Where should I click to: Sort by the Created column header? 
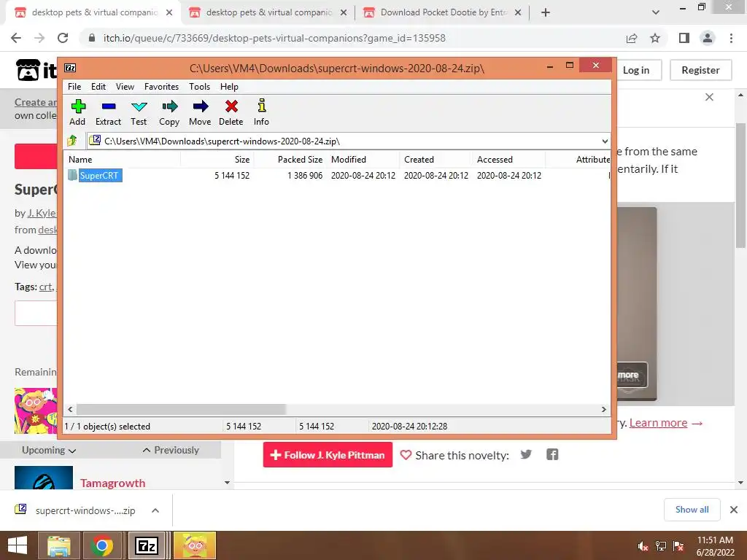click(x=436, y=160)
